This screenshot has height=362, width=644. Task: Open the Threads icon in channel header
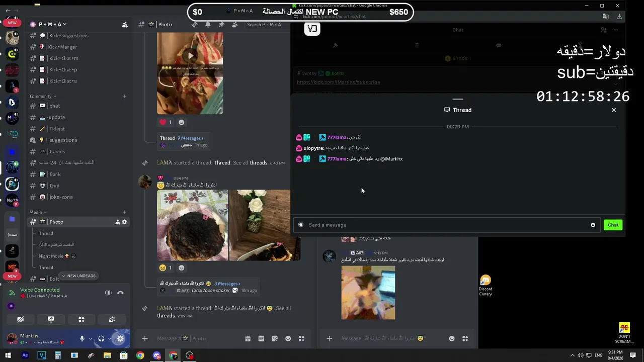coord(194,24)
